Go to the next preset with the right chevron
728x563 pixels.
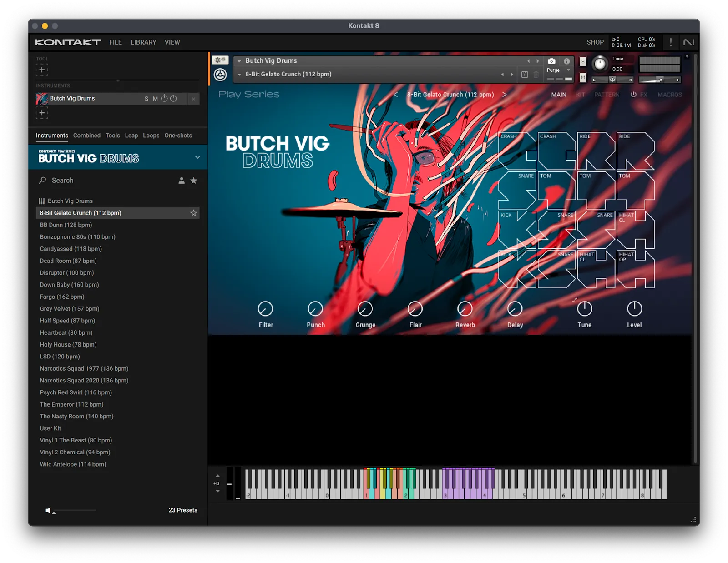[504, 95]
